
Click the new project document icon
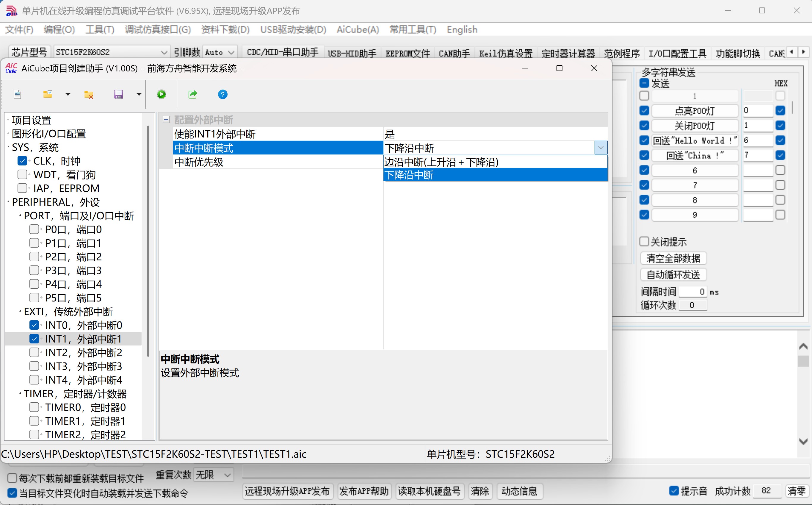click(17, 95)
